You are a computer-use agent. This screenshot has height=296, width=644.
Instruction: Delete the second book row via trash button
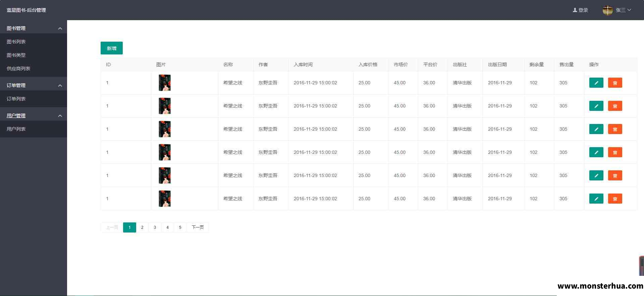615,106
